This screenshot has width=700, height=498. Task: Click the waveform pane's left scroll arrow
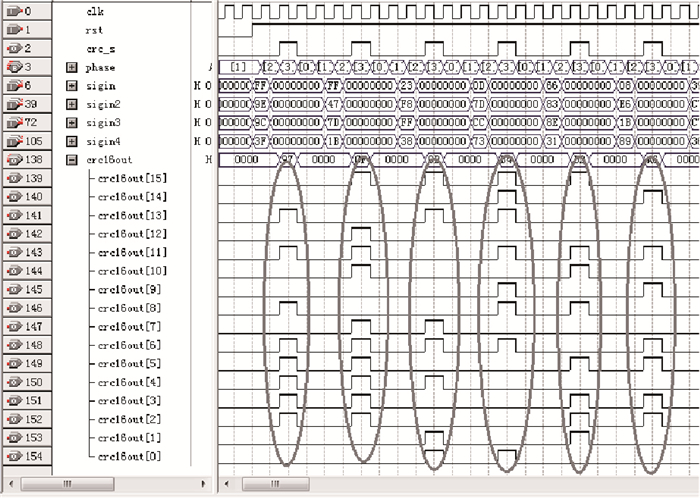(226, 484)
